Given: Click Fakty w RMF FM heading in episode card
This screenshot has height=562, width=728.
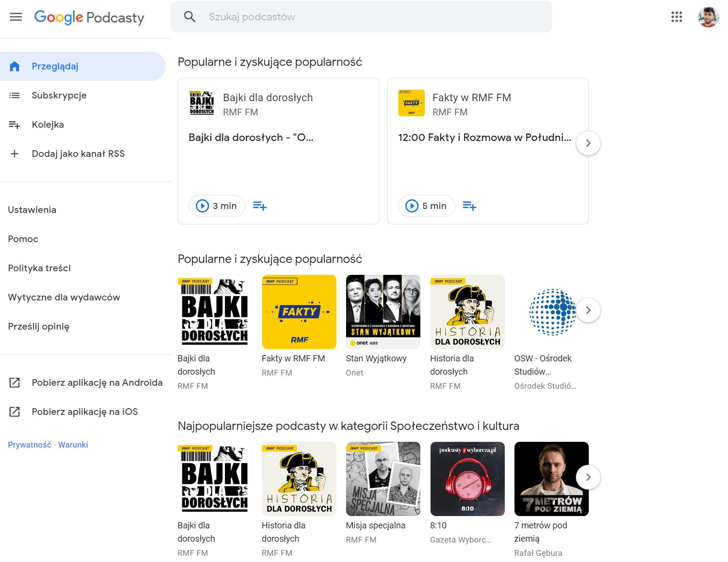Looking at the screenshot, I should point(472,98).
